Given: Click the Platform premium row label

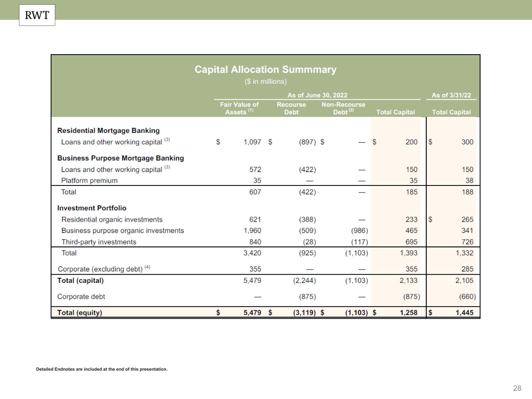Looking at the screenshot, I should [89, 180].
